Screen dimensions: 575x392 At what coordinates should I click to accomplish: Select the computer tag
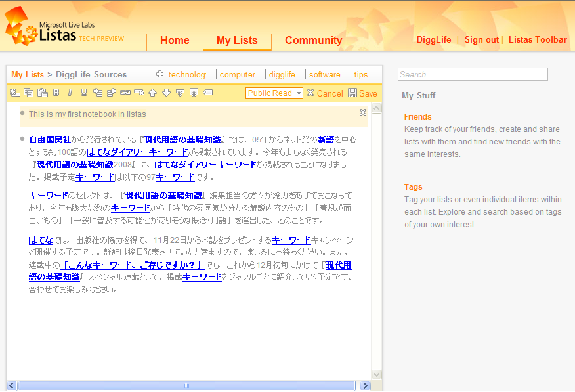[x=237, y=74]
